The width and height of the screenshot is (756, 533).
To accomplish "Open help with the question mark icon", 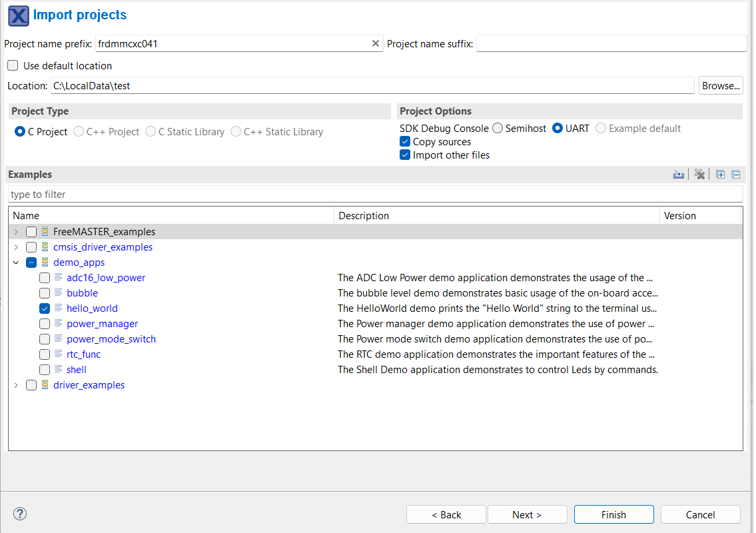I will [x=20, y=514].
